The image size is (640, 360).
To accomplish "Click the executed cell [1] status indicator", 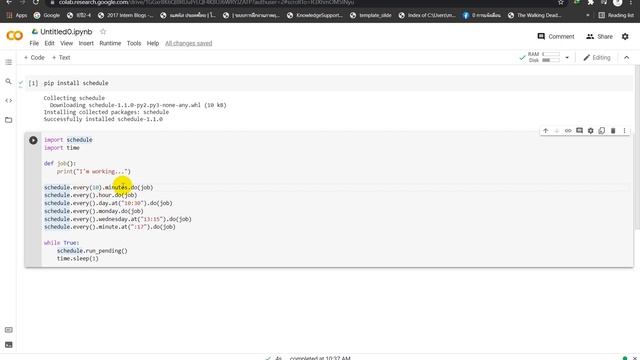I will (x=33, y=83).
